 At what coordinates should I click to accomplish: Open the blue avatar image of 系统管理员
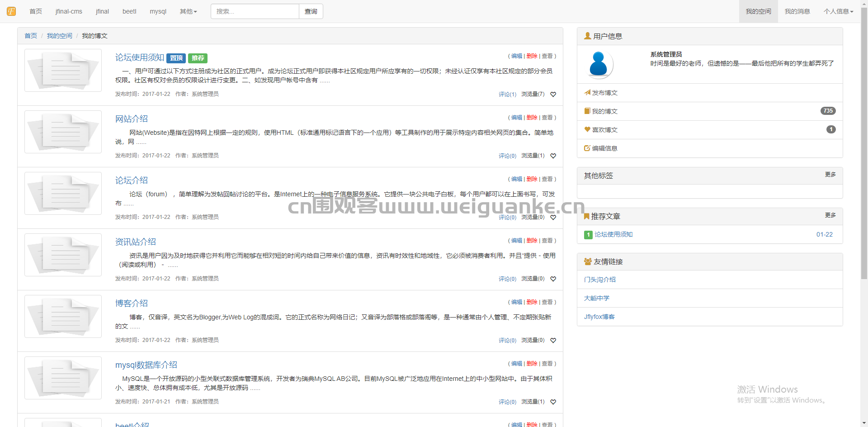point(599,64)
